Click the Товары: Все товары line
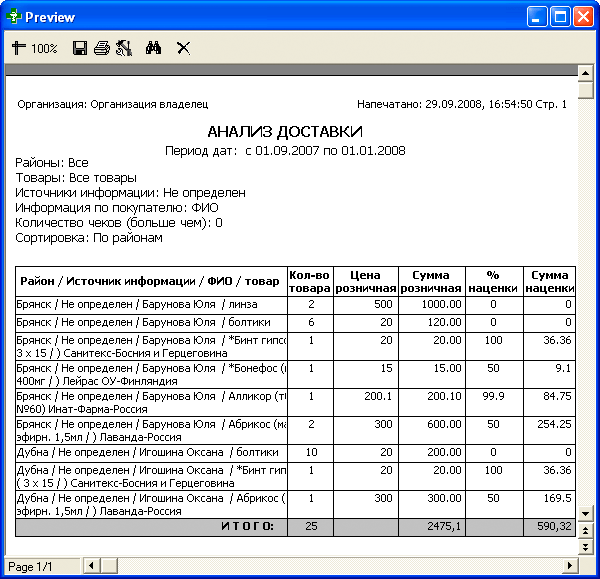Screen dimensions: 600x579 76,178
